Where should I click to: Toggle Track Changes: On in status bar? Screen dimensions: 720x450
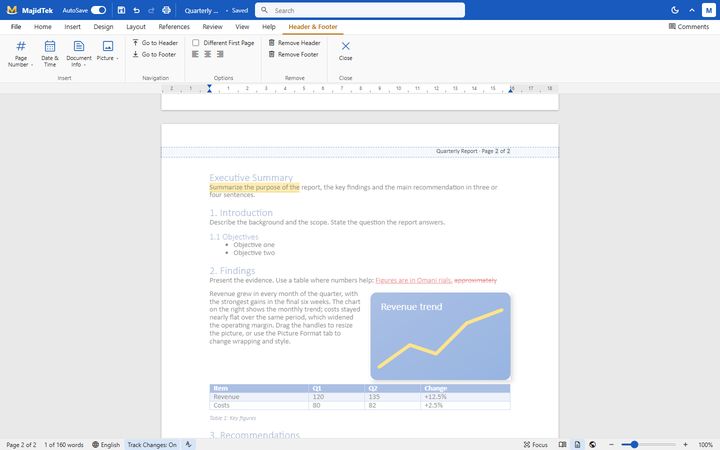152,444
